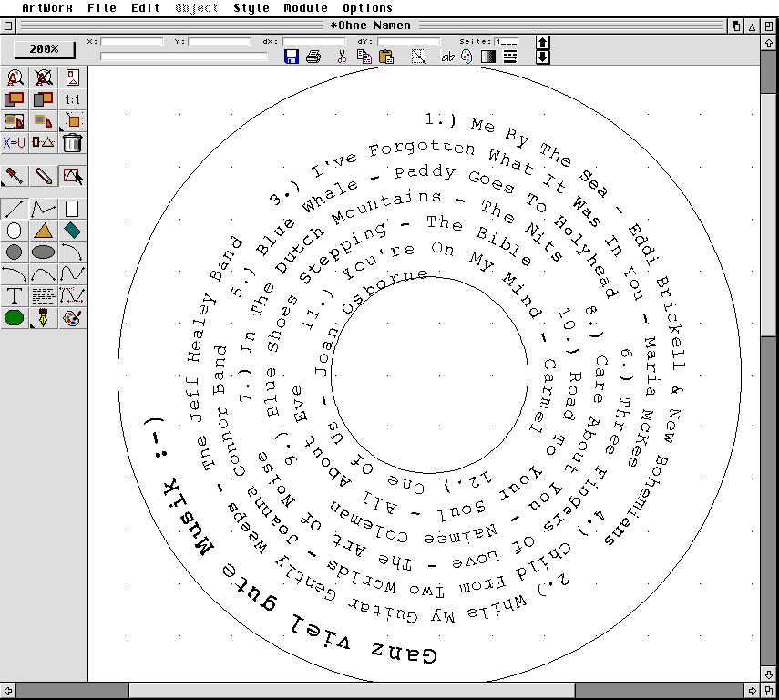Image resolution: width=779 pixels, height=700 pixels.
Task: Select the gray filled circle tool
Action: 15,252
